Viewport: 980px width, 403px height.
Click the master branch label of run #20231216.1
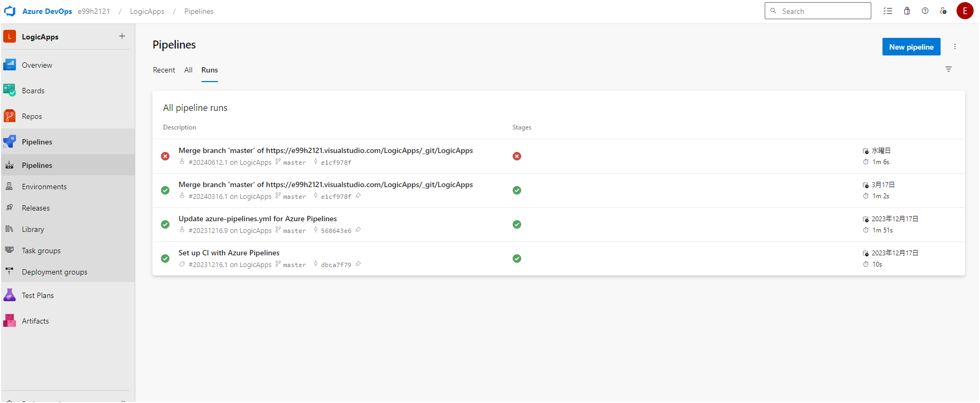click(x=294, y=265)
